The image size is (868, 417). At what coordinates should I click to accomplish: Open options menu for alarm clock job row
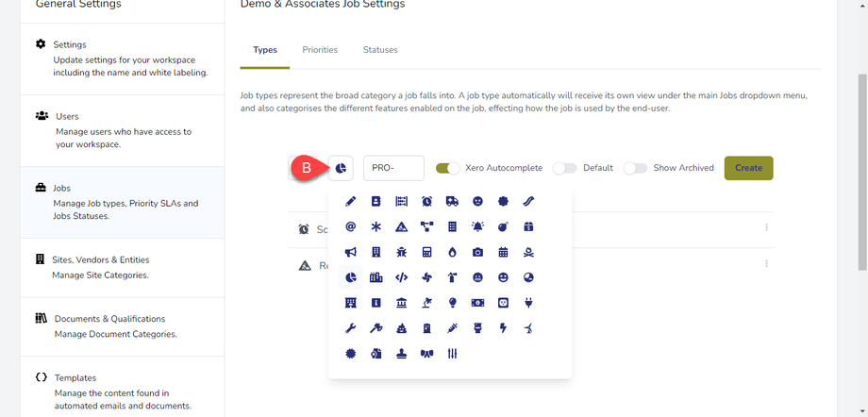coord(766,227)
